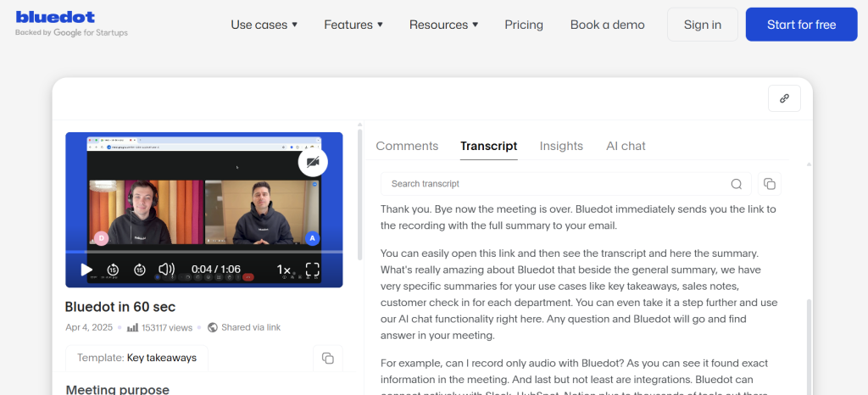Expand the Use cases menu
Viewport: 868px width, 395px height.
pos(264,25)
